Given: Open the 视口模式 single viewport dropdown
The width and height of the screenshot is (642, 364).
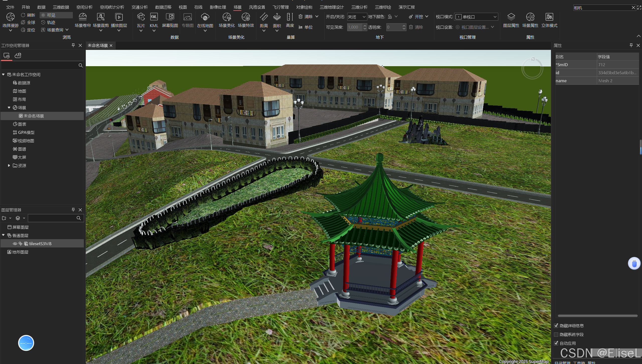Looking at the screenshot, I should click(x=476, y=17).
